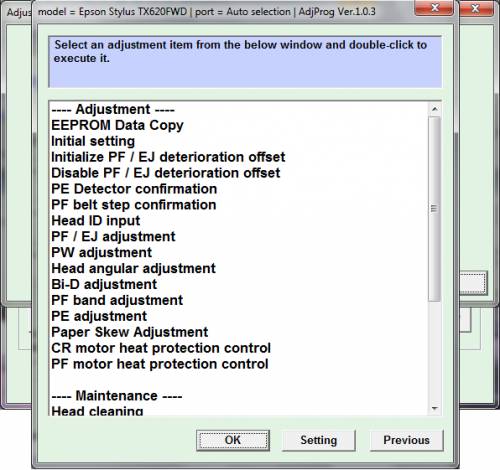500x470 pixels.
Task: Pick Head angular adjustment from list
Action: (x=133, y=269)
